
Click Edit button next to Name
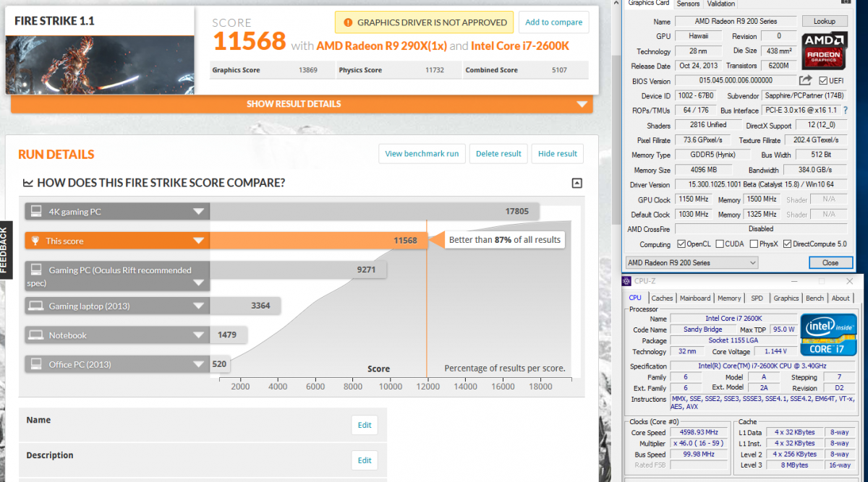[365, 425]
